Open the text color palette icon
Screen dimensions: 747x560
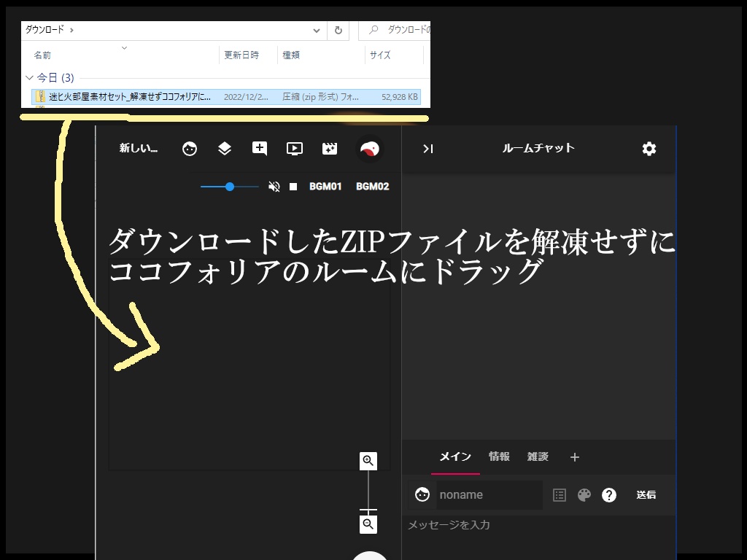coord(584,495)
